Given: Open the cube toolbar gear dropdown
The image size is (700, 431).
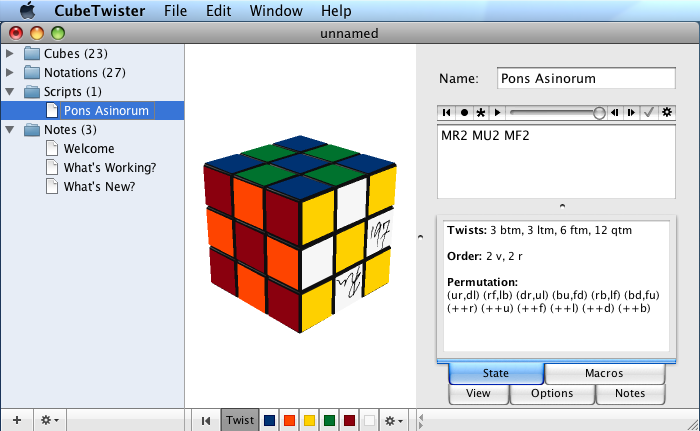Looking at the screenshot, I should point(393,421).
